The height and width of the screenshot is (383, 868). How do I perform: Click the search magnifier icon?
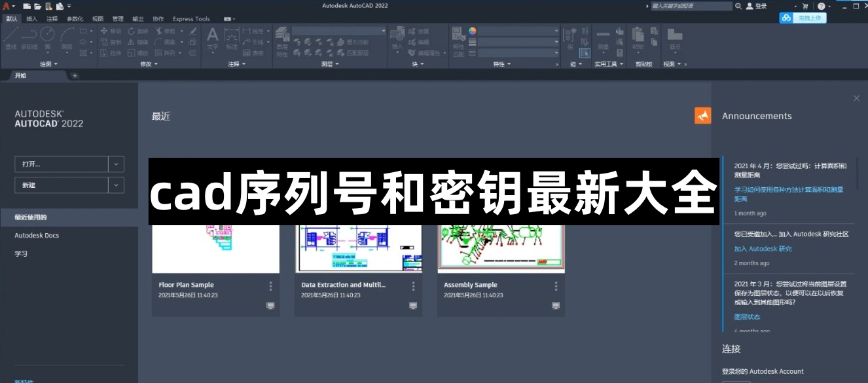[738, 6]
